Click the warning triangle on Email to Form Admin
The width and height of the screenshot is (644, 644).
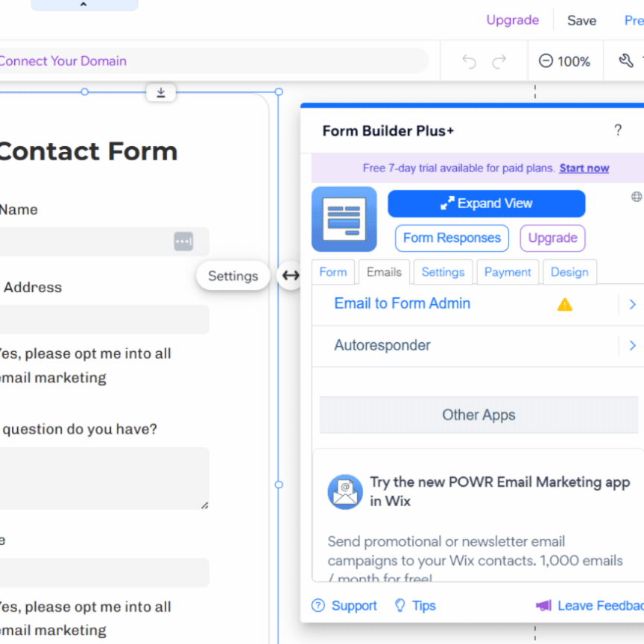565,305
